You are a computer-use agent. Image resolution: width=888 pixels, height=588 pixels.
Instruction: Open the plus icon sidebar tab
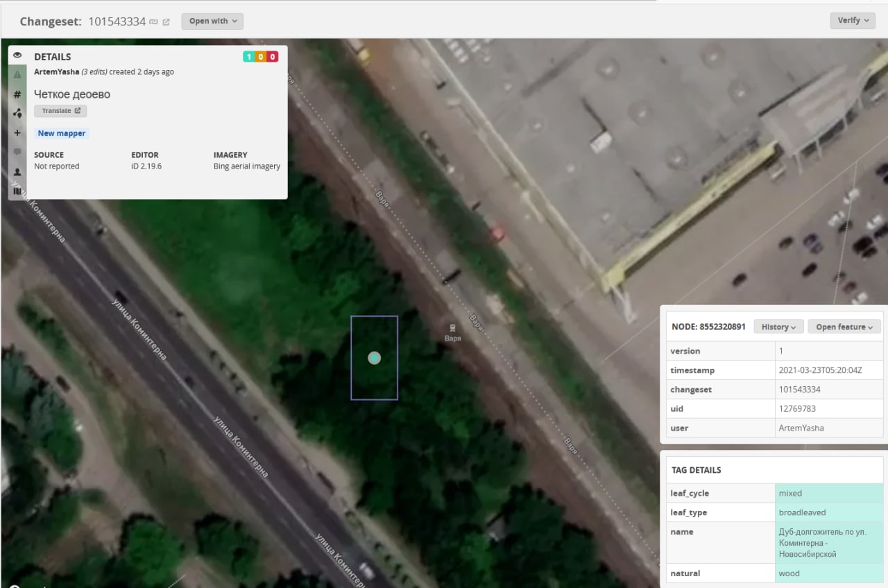tap(17, 132)
